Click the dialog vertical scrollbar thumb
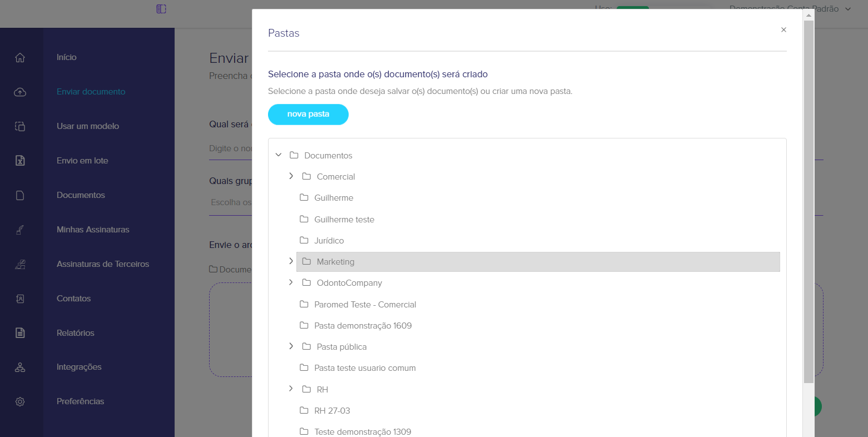 click(809, 201)
